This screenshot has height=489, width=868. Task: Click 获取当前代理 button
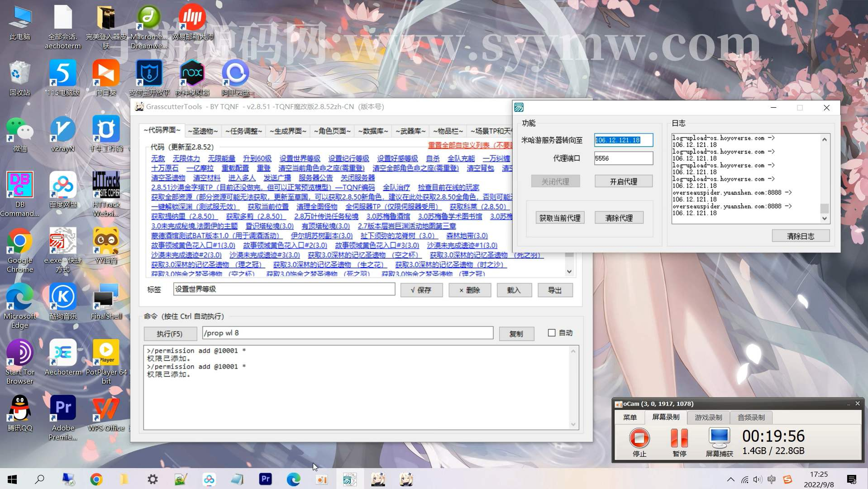click(560, 218)
